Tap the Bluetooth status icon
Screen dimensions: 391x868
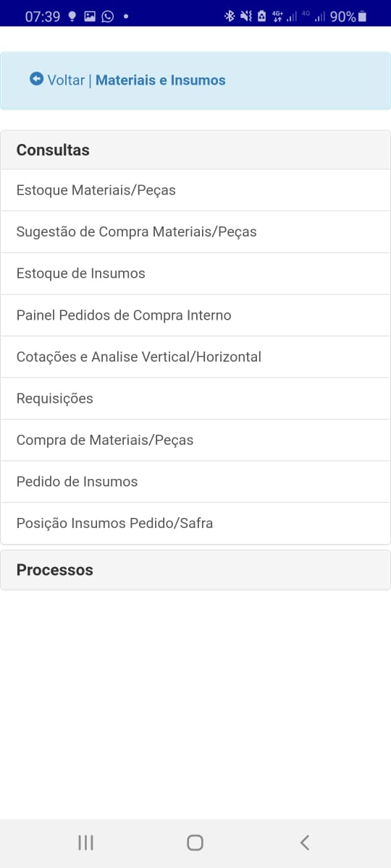(x=229, y=16)
